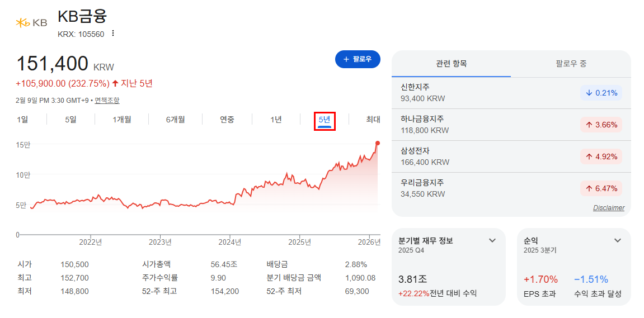Click the 3.66% up change badge

point(601,125)
